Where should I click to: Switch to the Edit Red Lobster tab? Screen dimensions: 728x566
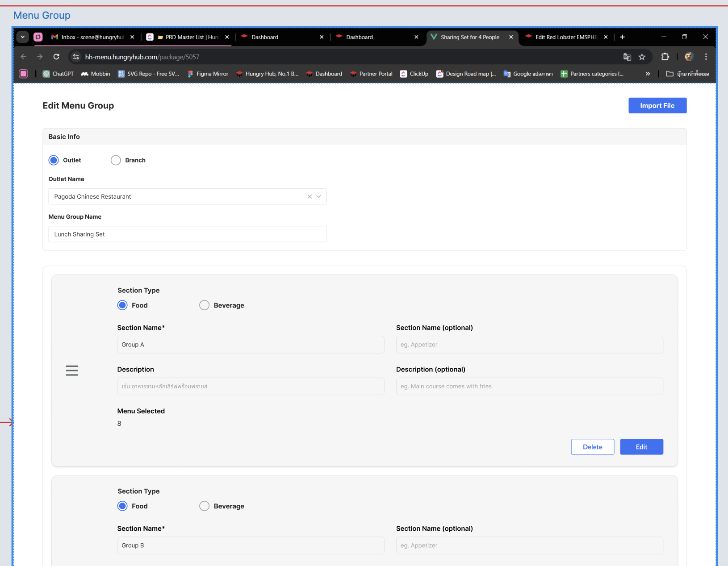pos(565,37)
